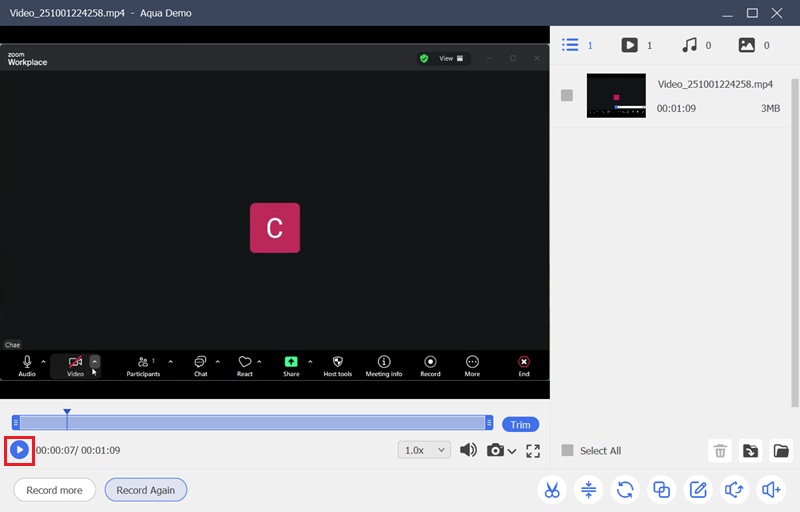Click the convert format icon
The width and height of the screenshot is (800, 512).
[625, 490]
